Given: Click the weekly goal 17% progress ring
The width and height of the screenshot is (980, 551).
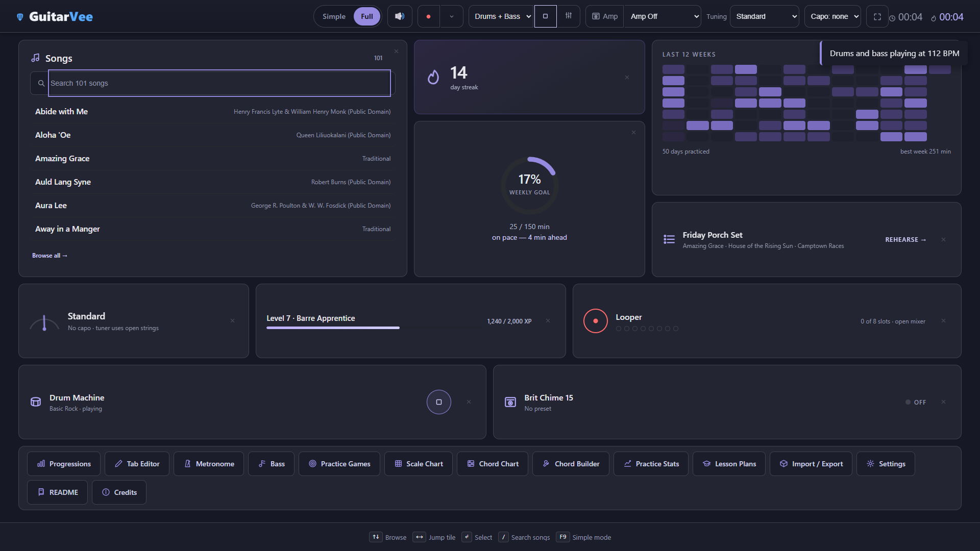Looking at the screenshot, I should [x=529, y=185].
